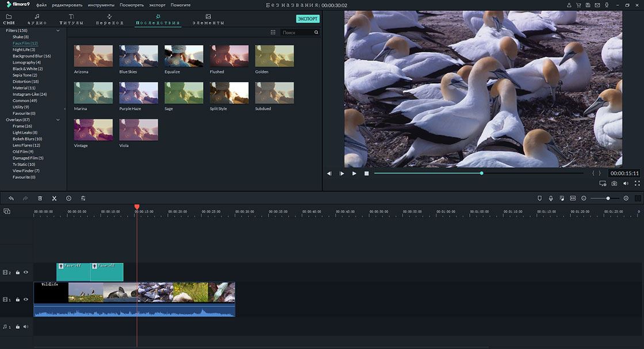Open the edit adjustments sliders icon
644x349 pixels.
(x=83, y=198)
